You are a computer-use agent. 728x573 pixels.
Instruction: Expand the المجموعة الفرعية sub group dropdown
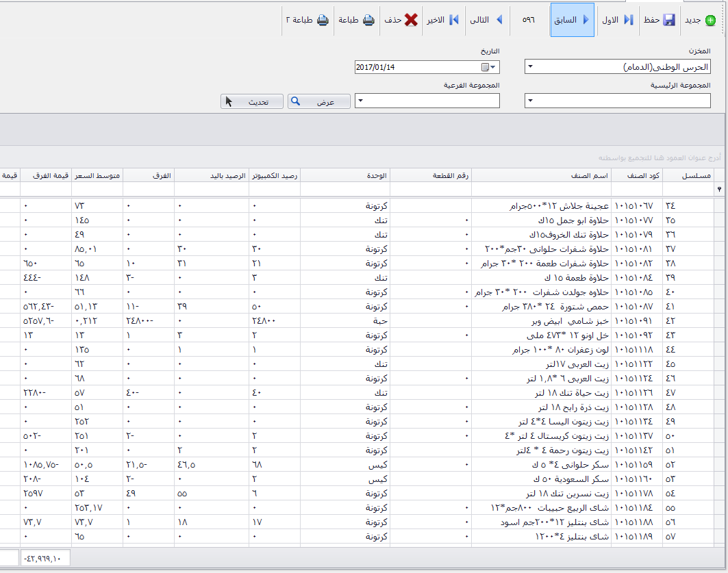pyautogui.click(x=361, y=101)
